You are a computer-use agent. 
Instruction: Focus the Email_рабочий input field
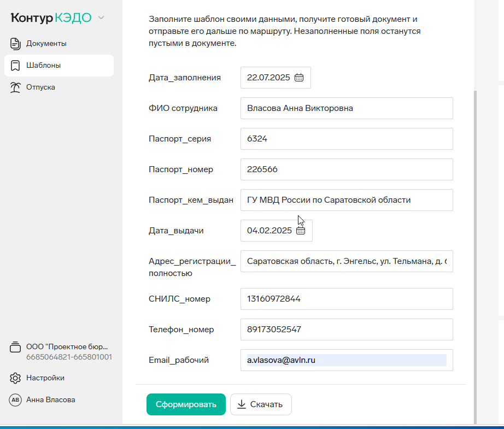347,360
